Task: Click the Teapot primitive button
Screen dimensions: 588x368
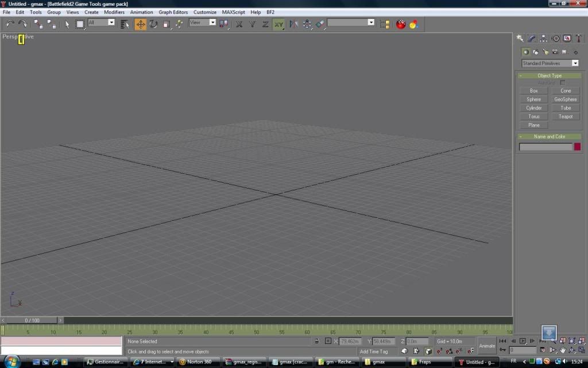Action: (566, 116)
